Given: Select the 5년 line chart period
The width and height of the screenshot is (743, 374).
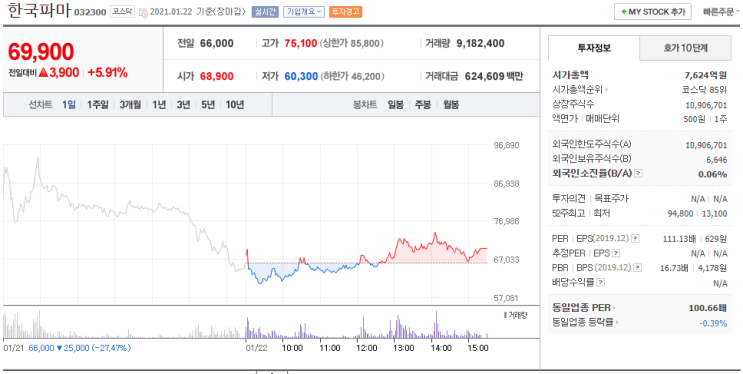Looking at the screenshot, I should pyautogui.click(x=208, y=105).
